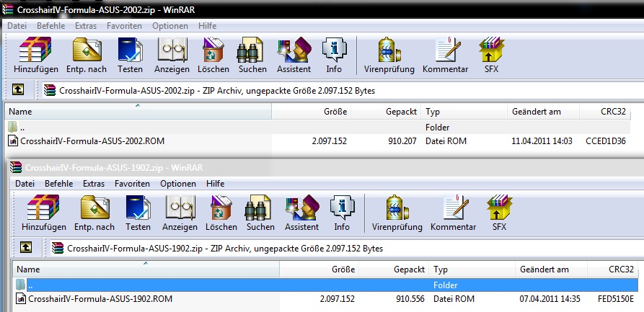This screenshot has width=644, height=312.
Task: Click Anzeigen icon in the 1902.zip window
Action: [x=180, y=207]
